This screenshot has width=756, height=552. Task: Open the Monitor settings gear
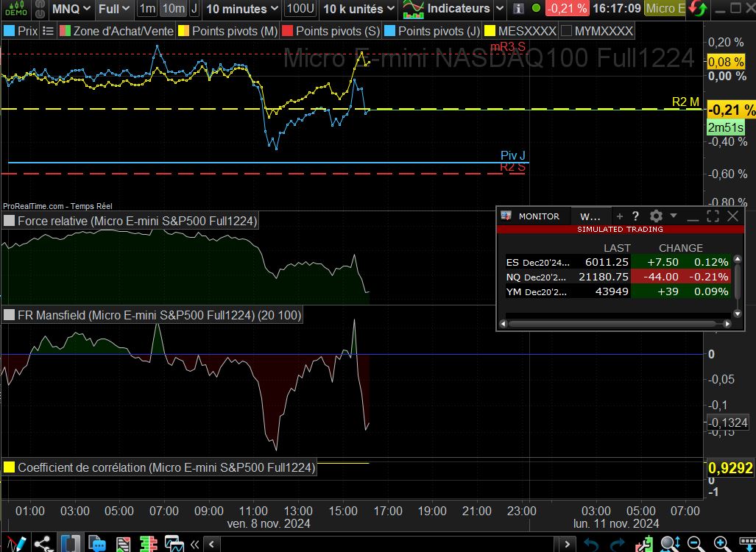[656, 216]
